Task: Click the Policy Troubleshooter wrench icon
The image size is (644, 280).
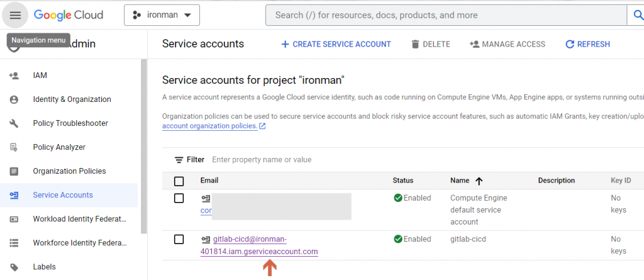Action: [14, 123]
